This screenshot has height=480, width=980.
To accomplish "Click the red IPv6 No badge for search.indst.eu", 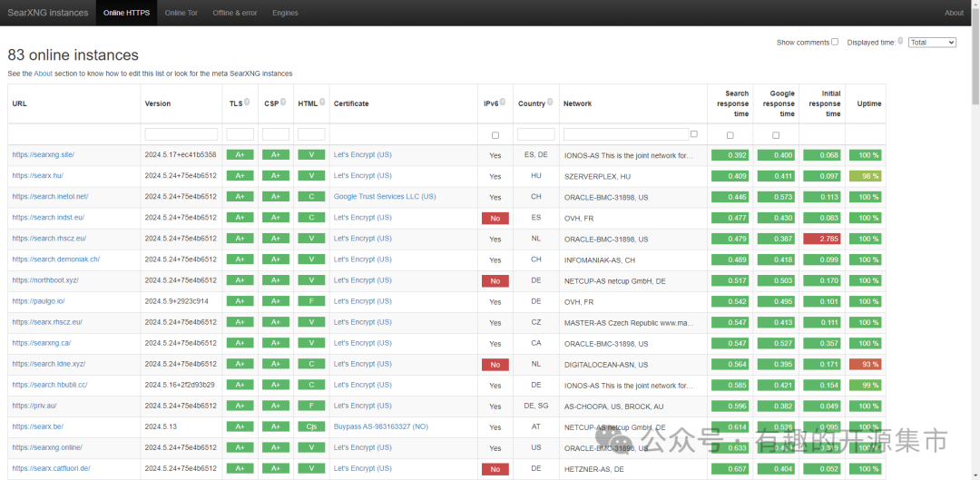I will (x=495, y=218).
